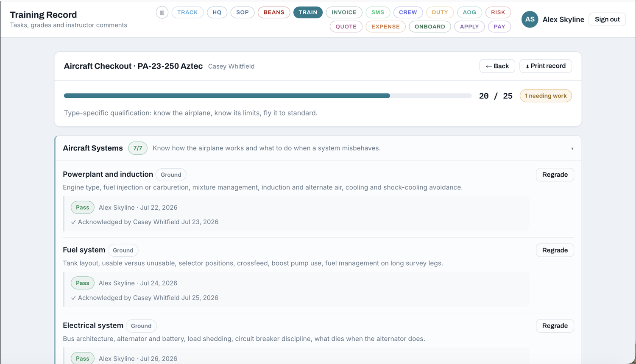636x364 pixels.
Task: Regrade the Powerplant and induction task
Action: 555,175
